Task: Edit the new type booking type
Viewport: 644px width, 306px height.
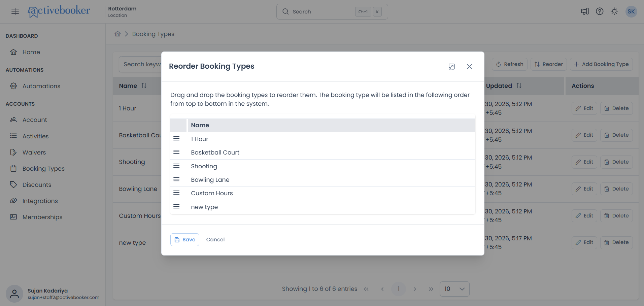Action: click(584, 242)
